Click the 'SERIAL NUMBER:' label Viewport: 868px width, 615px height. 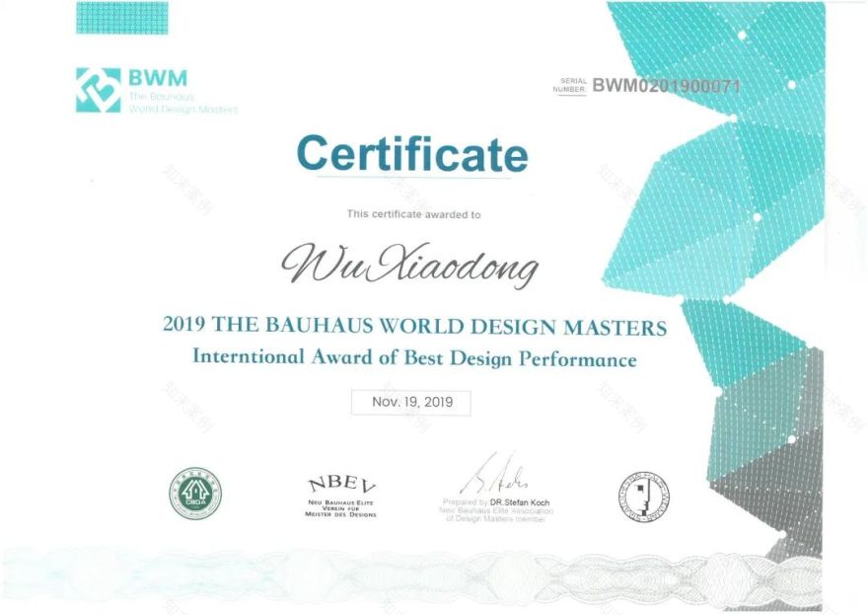(x=572, y=86)
